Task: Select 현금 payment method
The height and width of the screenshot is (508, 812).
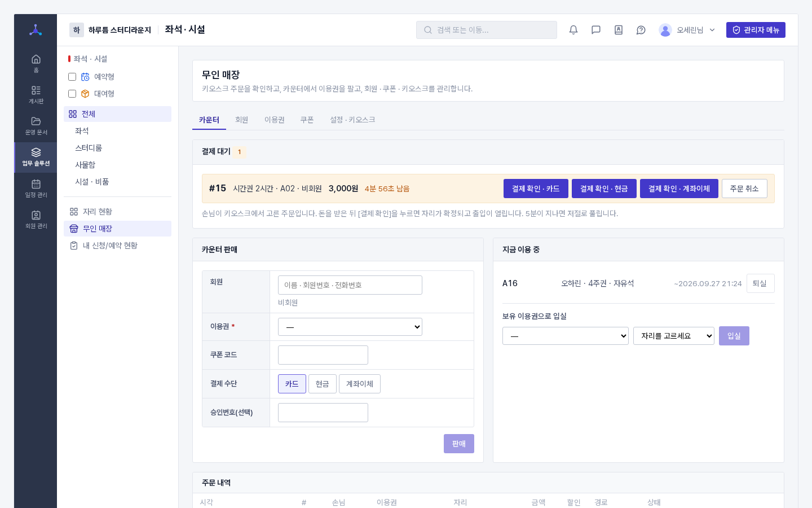Action: coord(323,384)
